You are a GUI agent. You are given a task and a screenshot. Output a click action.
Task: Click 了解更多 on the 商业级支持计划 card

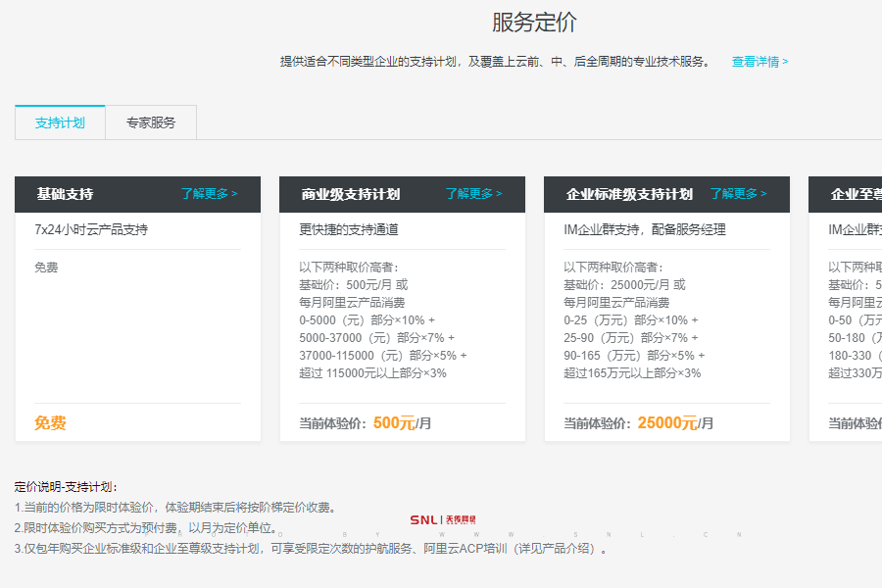point(473,194)
